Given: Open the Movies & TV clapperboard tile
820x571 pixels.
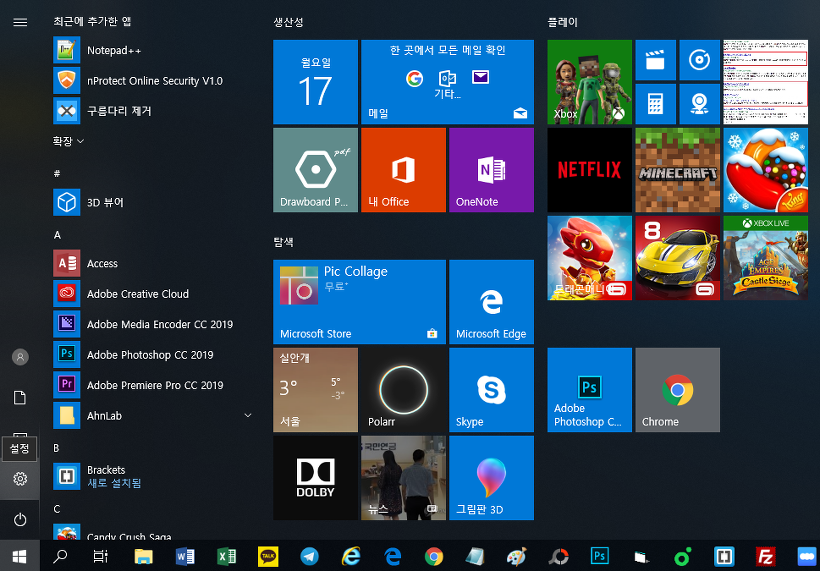Looking at the screenshot, I should 655,60.
